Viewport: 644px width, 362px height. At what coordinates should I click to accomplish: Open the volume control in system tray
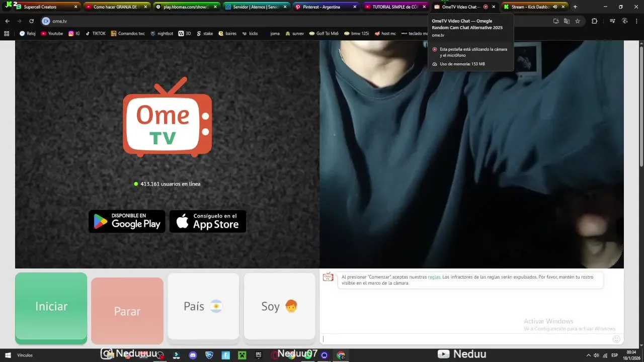596,355
